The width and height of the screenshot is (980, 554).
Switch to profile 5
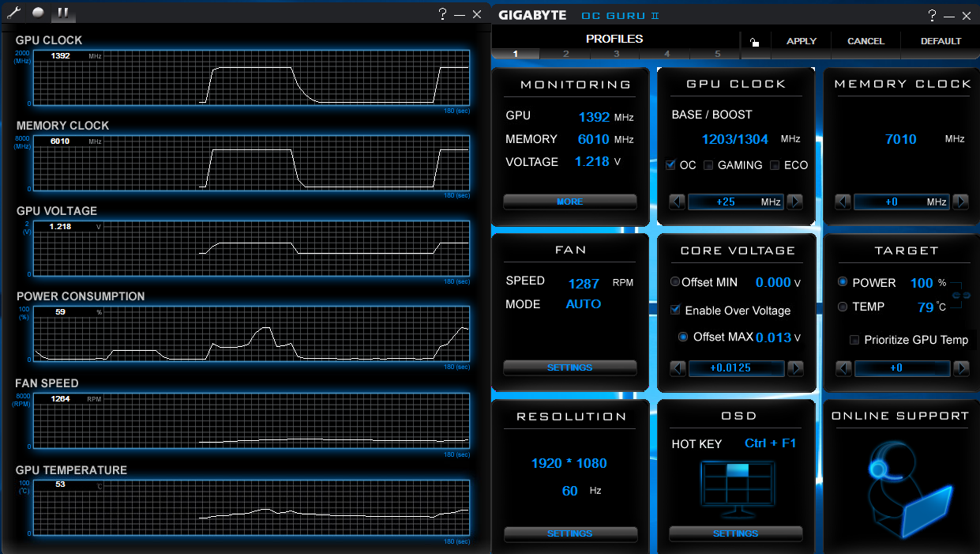[718, 54]
